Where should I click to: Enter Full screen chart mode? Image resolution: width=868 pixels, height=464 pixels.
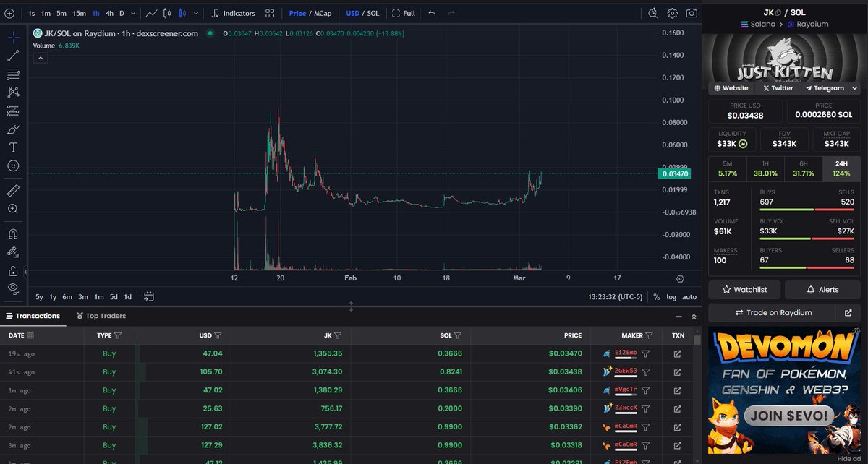(x=404, y=13)
